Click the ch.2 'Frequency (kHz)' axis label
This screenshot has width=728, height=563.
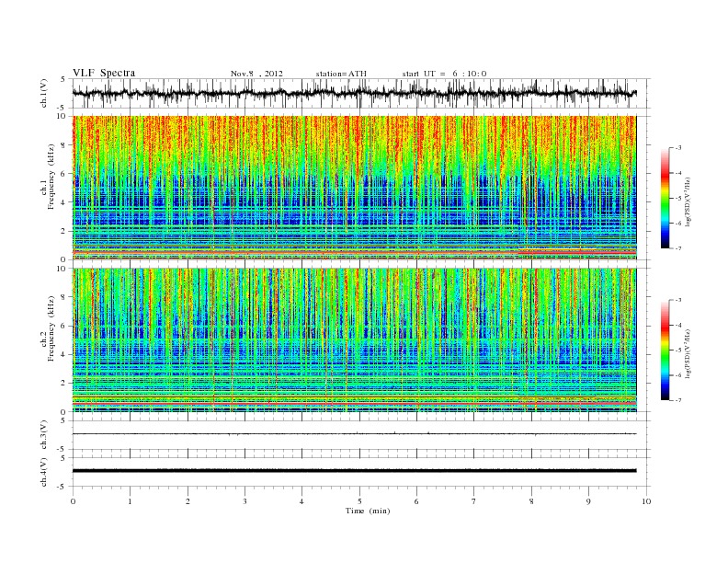[x=51, y=327]
